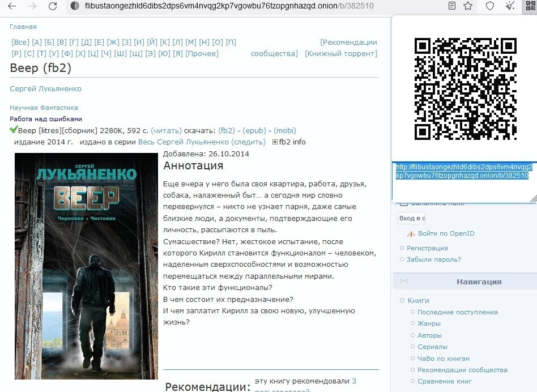Click the Работа над ошибками text
Image resolution: width=537 pixels, height=392 pixels.
pos(46,119)
